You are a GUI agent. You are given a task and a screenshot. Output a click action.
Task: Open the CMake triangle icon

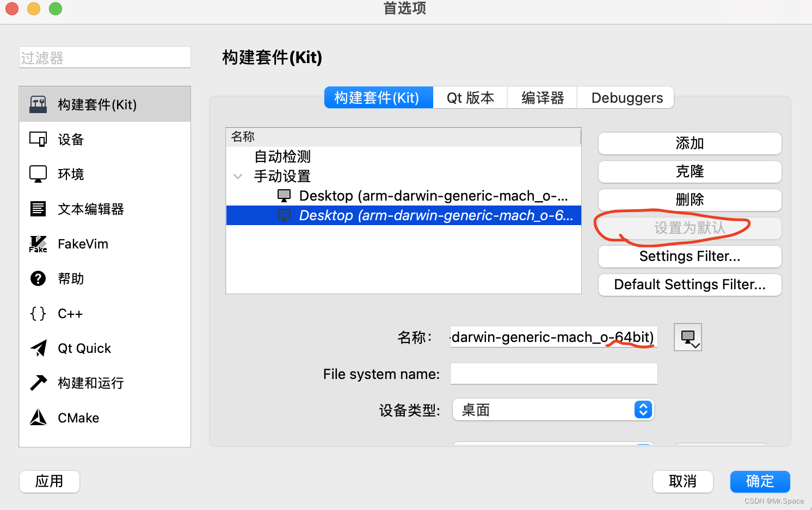click(38, 418)
